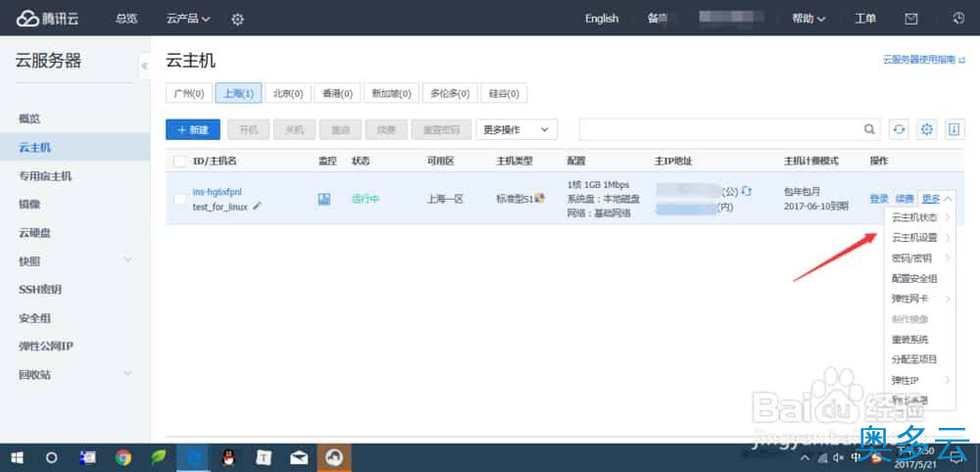Click the badge icon beside 标准型S1
980x472 pixels.
pos(540,198)
